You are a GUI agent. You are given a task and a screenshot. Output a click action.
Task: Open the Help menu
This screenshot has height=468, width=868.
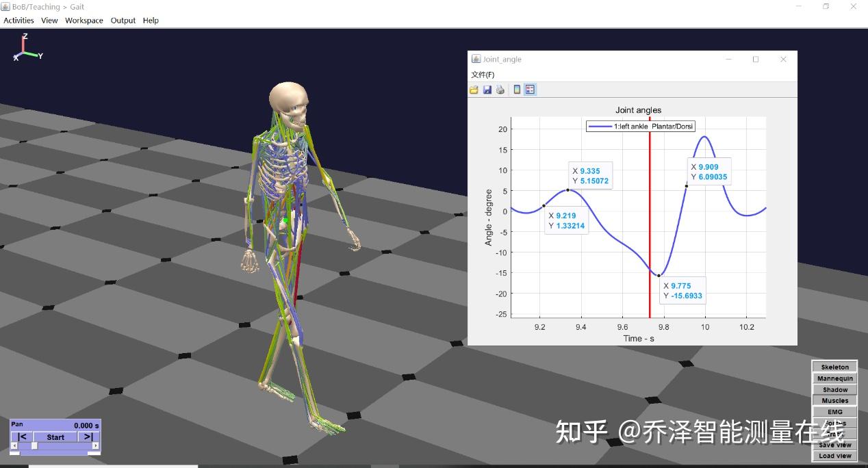click(151, 20)
